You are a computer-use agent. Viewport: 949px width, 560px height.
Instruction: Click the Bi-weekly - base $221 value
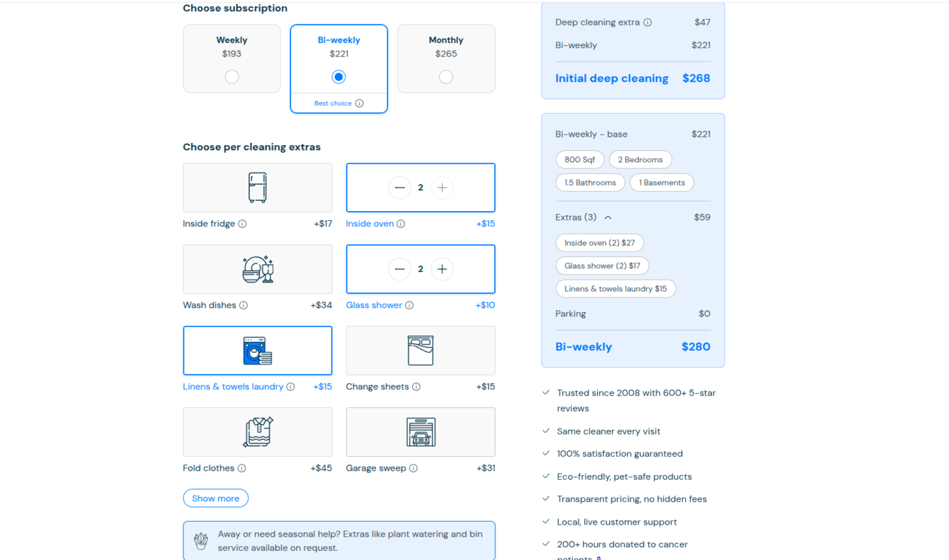[x=701, y=135]
